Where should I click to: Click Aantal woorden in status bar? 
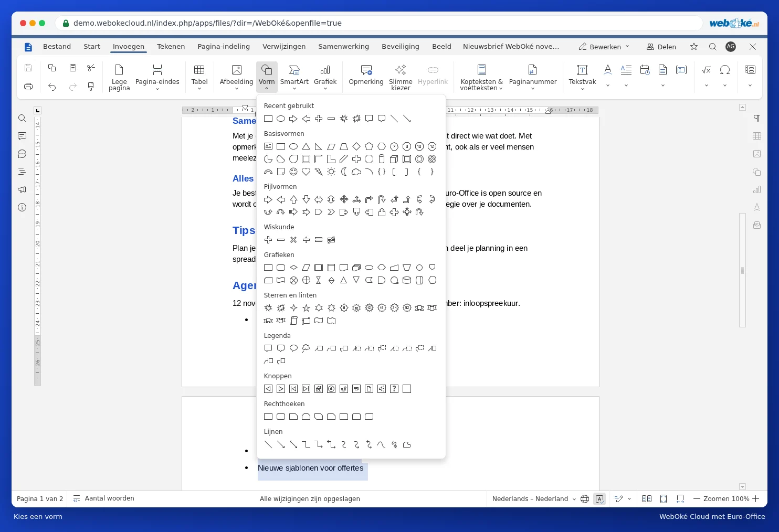103,498
